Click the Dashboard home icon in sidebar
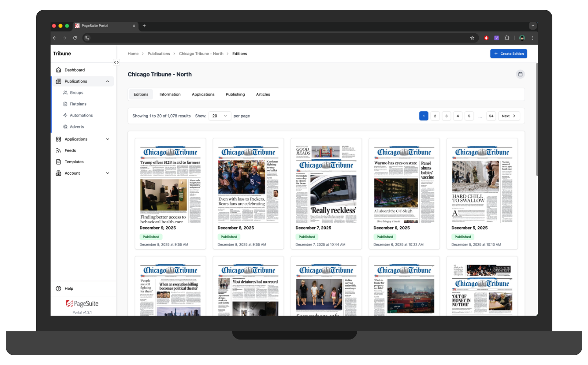 point(58,70)
